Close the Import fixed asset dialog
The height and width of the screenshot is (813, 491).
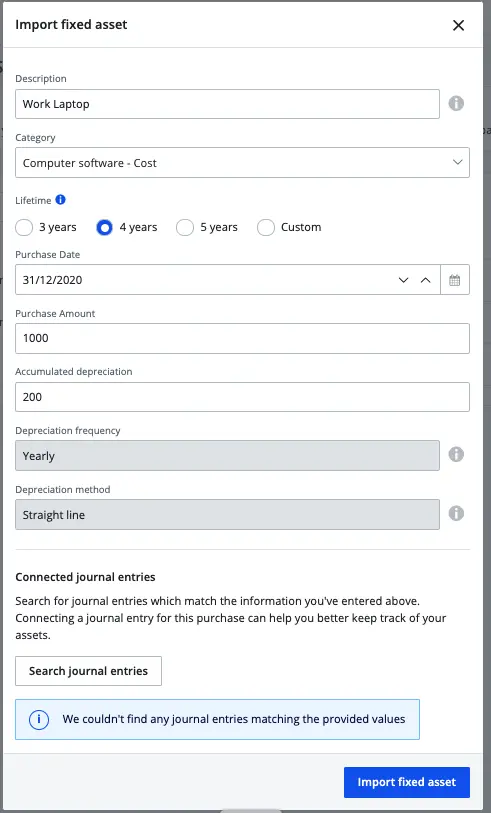point(458,25)
